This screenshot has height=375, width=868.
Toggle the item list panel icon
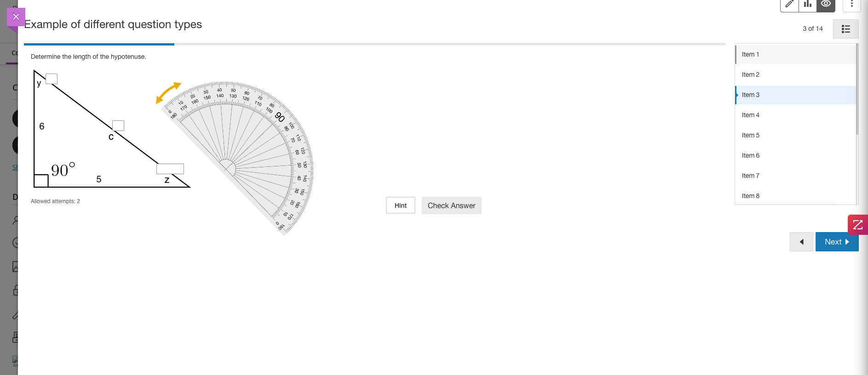(845, 29)
